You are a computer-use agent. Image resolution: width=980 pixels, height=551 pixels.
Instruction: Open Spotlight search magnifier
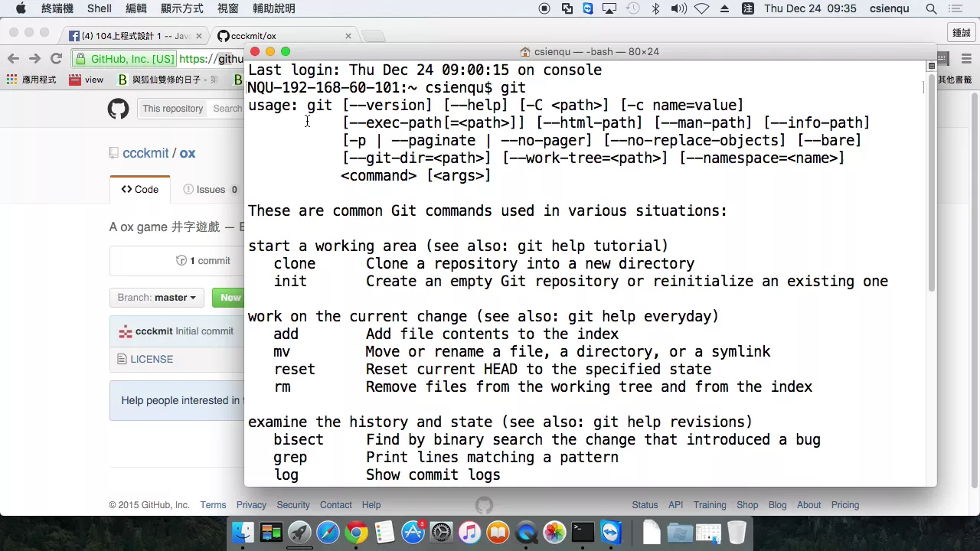tap(931, 8)
